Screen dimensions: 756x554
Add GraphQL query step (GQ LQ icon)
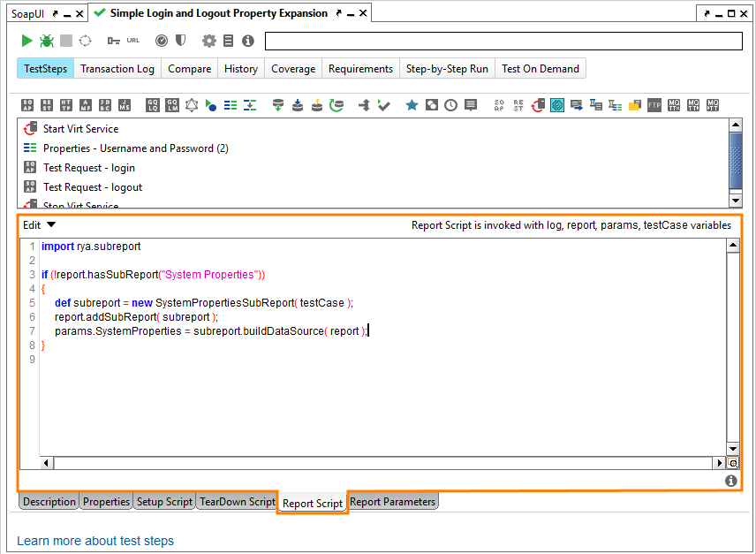click(153, 105)
